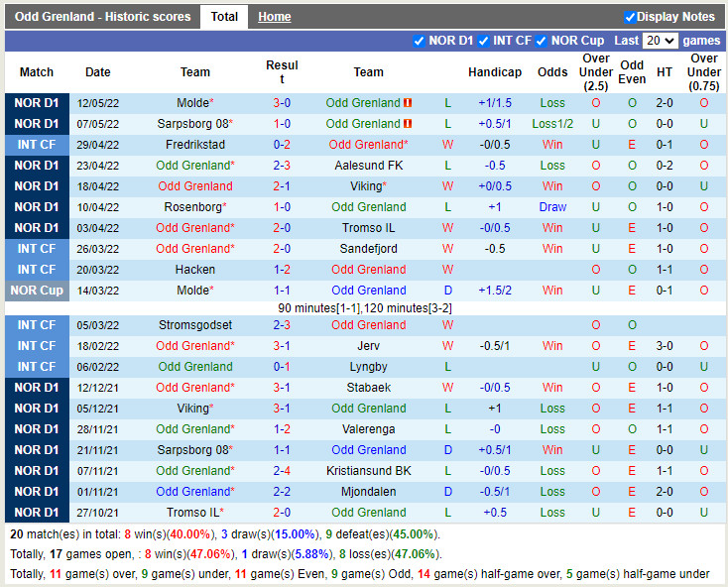The width and height of the screenshot is (728, 587).
Task: Open the Stromsgodset team link
Action: click(194, 325)
